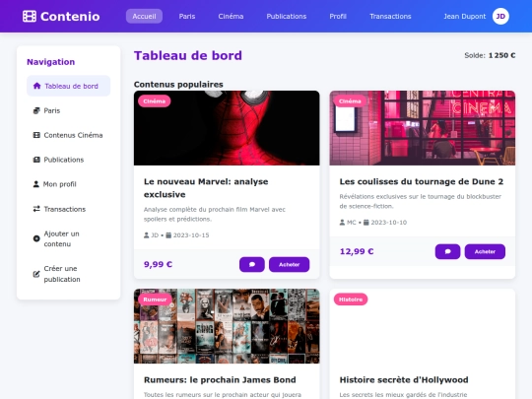
Task: Click the home icon beside Tableau de bord
Action: click(36, 86)
